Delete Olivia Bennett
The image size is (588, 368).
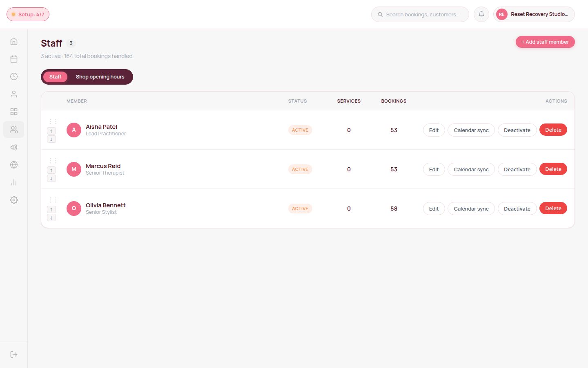click(x=553, y=209)
